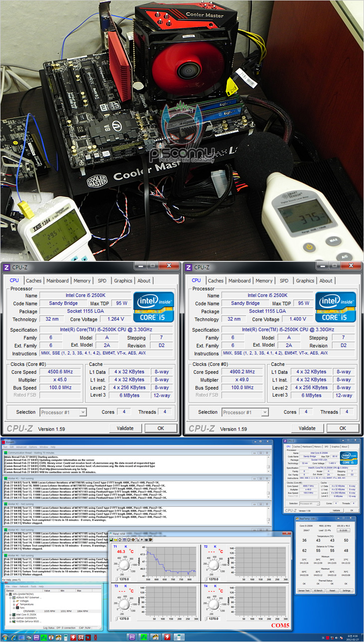
Task: Click the T4 range knob in Panel window
Action: coord(214,604)
